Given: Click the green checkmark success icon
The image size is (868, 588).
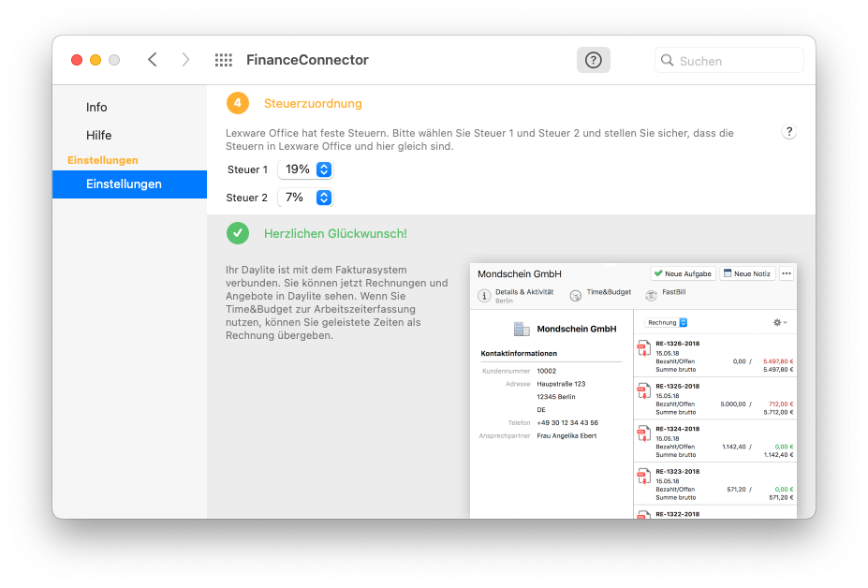Looking at the screenshot, I should pos(238,233).
